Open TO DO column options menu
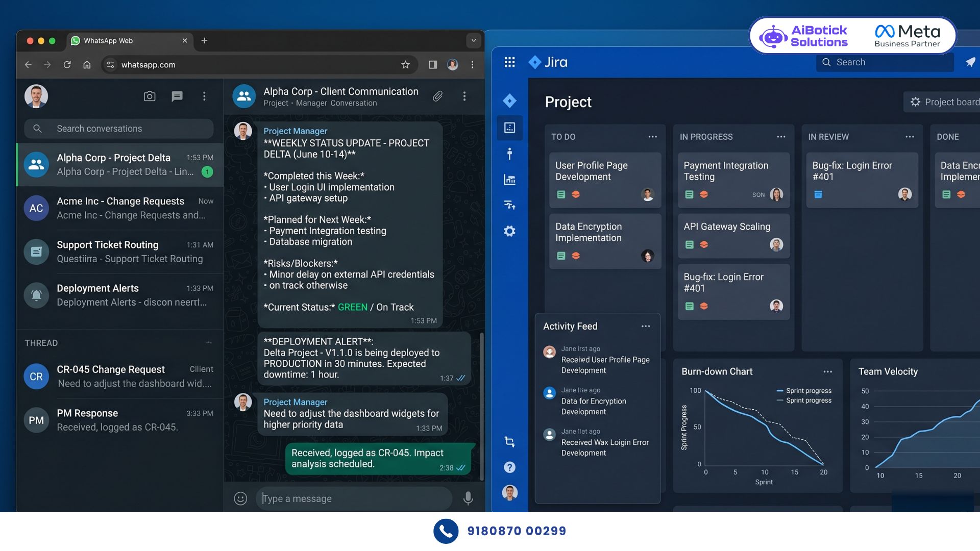The height and width of the screenshot is (551, 980). coord(652,137)
